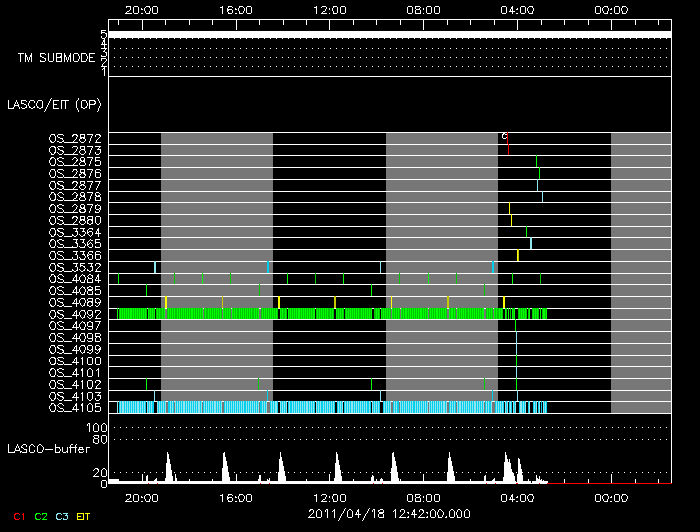The height and width of the screenshot is (532, 700).
Task: Click the LASCO-buffer axis label
Action: click(x=49, y=449)
